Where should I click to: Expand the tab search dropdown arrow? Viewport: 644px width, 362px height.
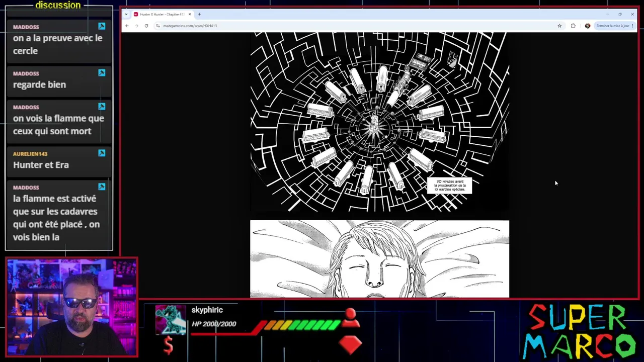pyautogui.click(x=126, y=14)
